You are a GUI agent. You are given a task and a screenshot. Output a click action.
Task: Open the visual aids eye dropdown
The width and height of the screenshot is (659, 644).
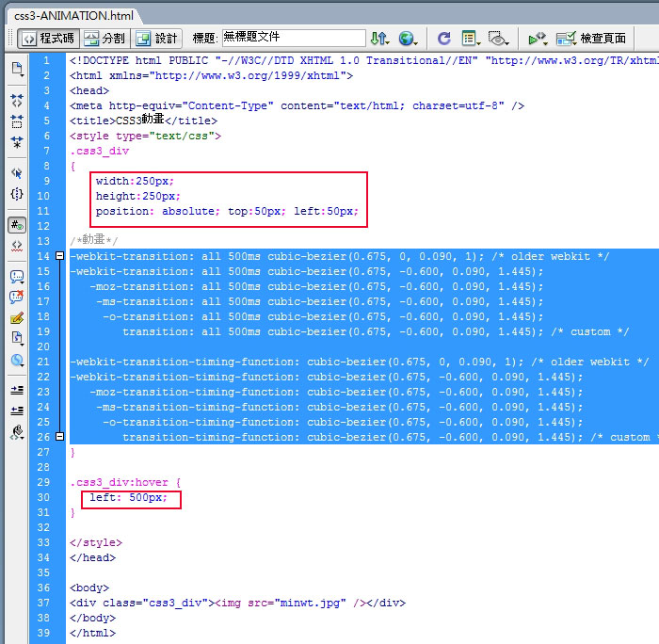[498, 39]
